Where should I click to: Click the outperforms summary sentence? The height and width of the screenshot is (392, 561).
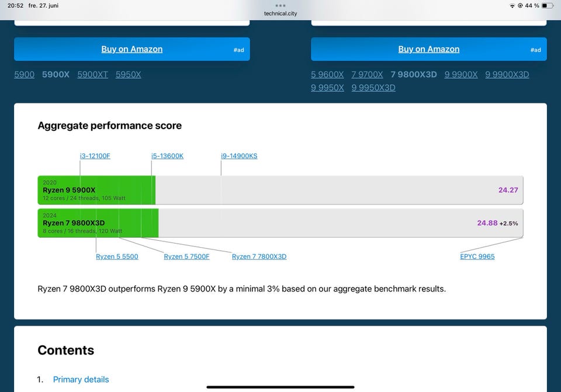tap(241, 289)
